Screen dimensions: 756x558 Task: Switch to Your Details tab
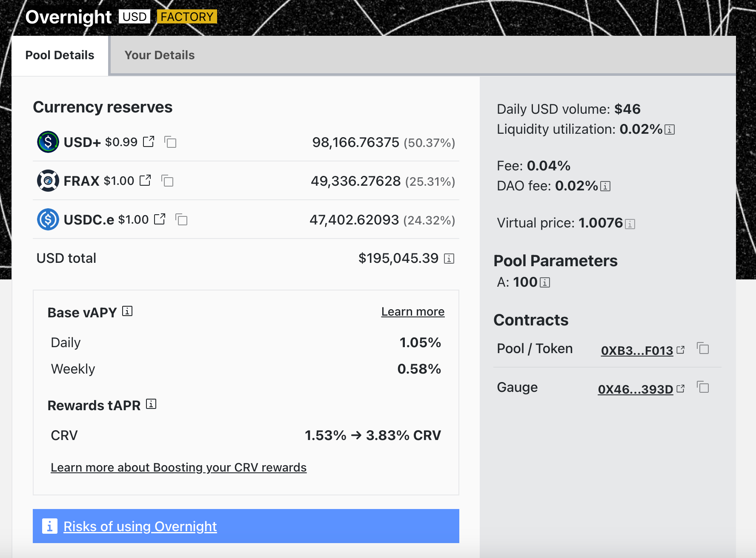click(159, 55)
